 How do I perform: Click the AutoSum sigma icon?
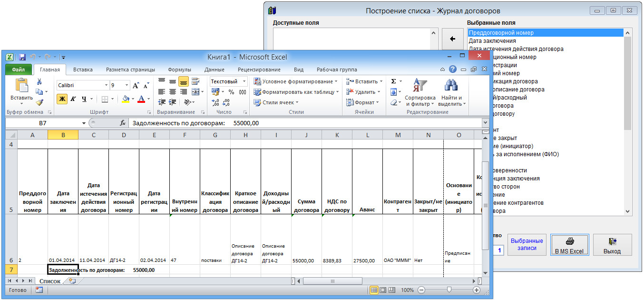pyautogui.click(x=393, y=81)
